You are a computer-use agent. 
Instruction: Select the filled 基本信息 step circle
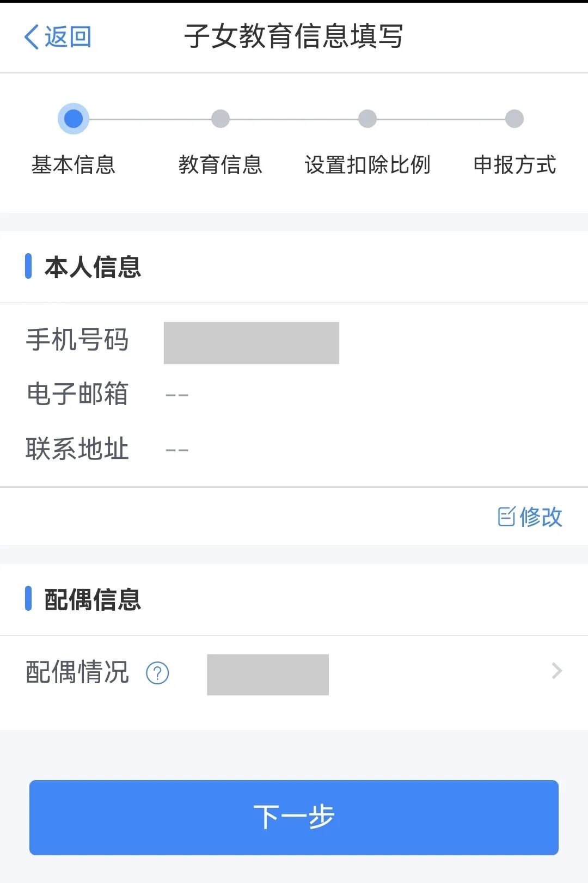[x=73, y=118]
